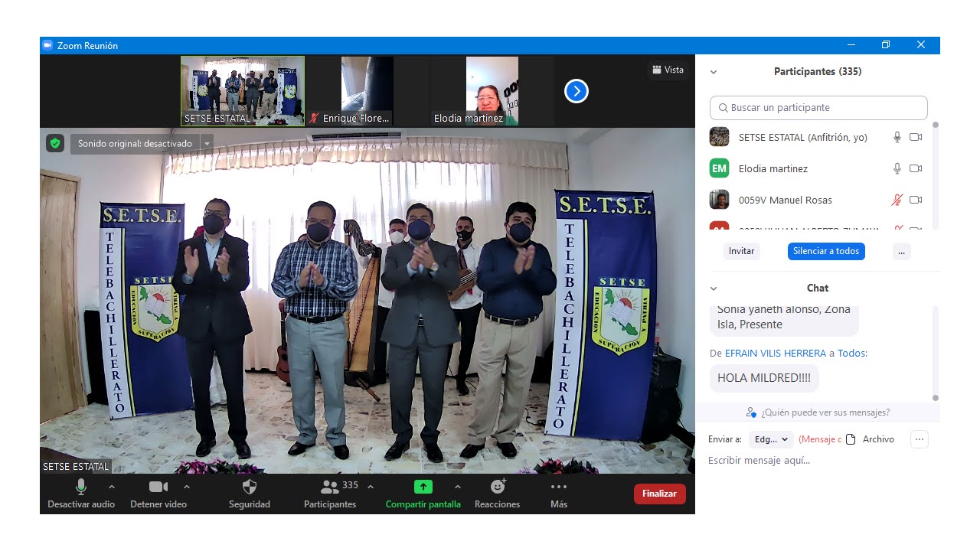Click camera icon next to SETSE ESTATAL participant

point(916,137)
